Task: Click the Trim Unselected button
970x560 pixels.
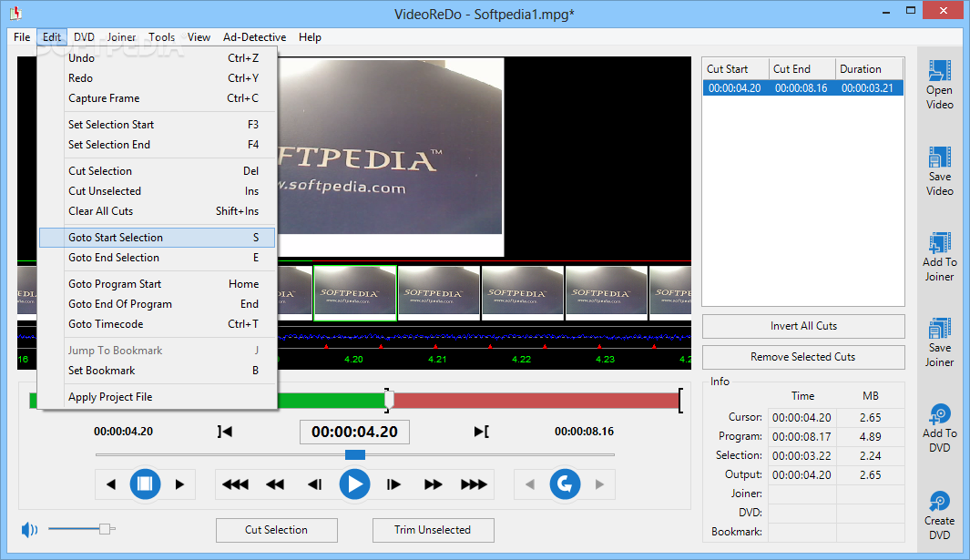Action: [x=433, y=530]
